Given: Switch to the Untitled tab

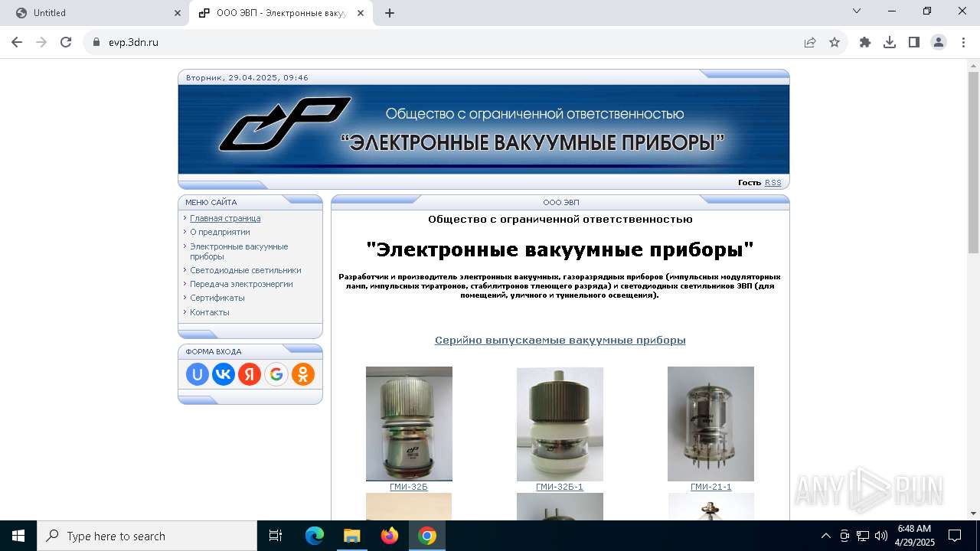Looking at the screenshot, I should tap(94, 13).
